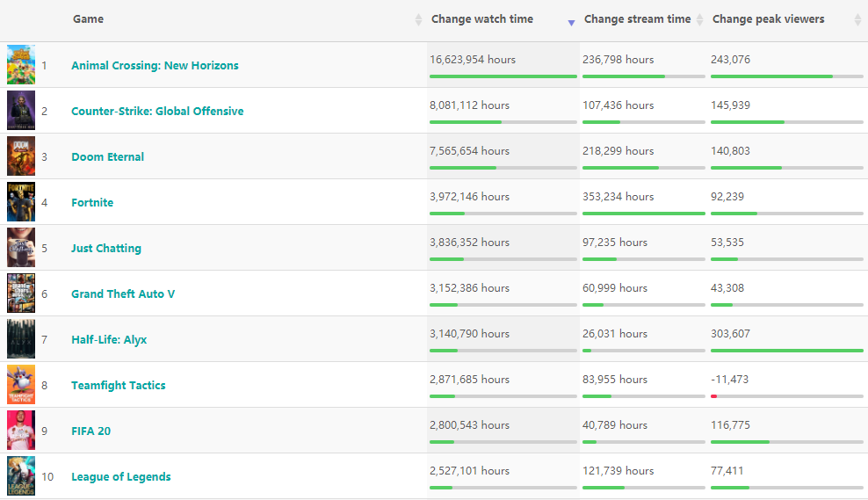The width and height of the screenshot is (868, 500).
Task: Click red negative peak viewers bar for Teamfight Tactics
Action: point(714,396)
